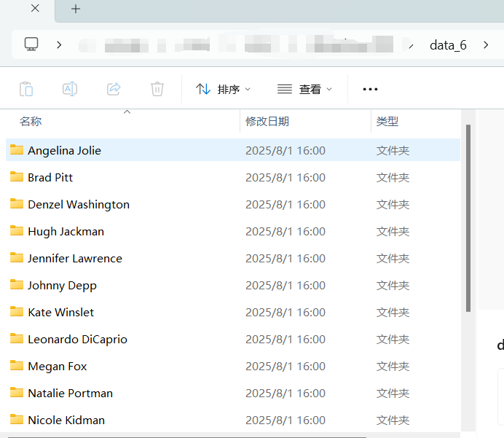
Task: Select the Kate Winslet folder
Action: tap(233, 312)
